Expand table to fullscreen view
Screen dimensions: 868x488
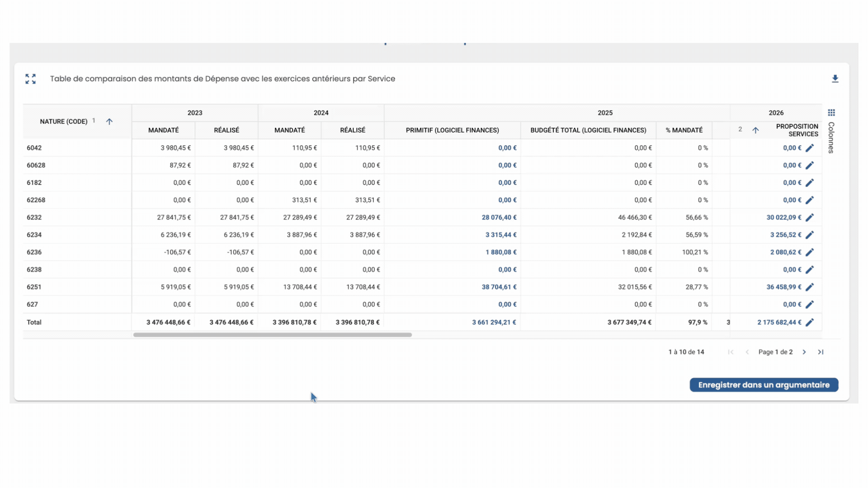click(x=30, y=79)
